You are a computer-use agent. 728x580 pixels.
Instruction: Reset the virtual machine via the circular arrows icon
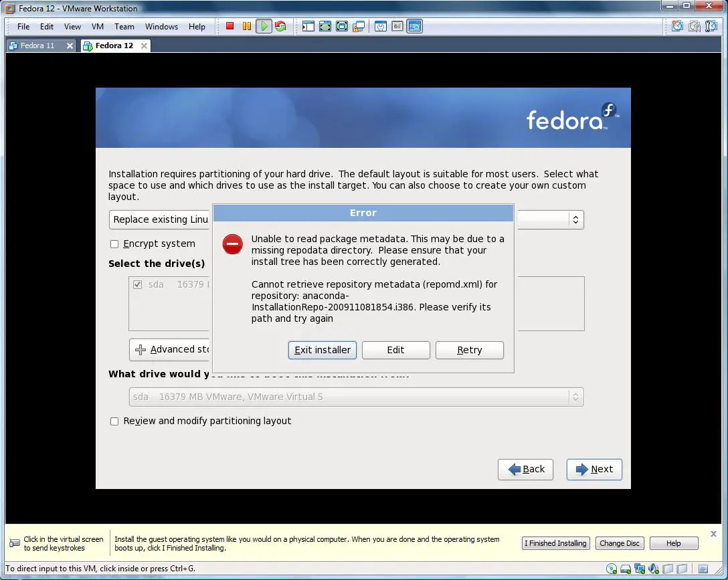(x=280, y=27)
